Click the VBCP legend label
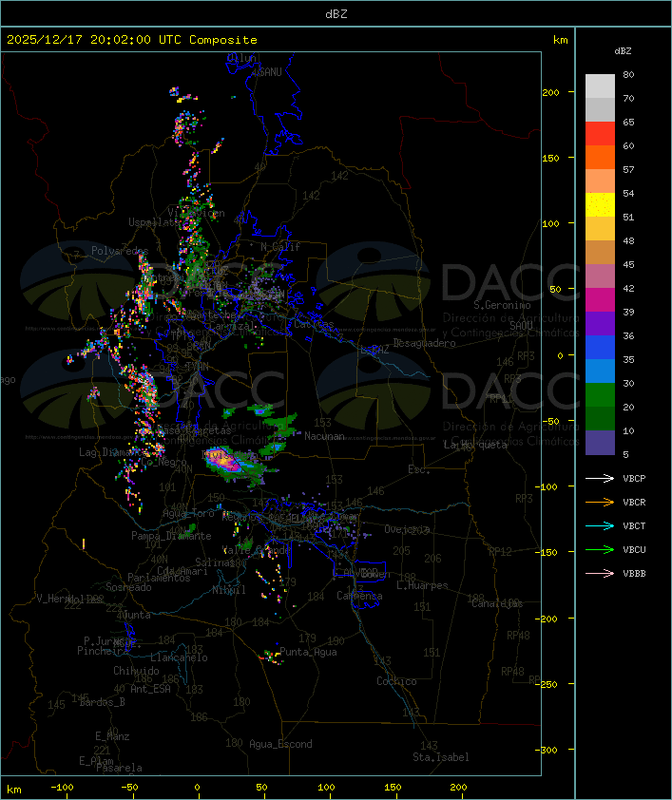This screenshot has height=800, width=672. coord(634,479)
